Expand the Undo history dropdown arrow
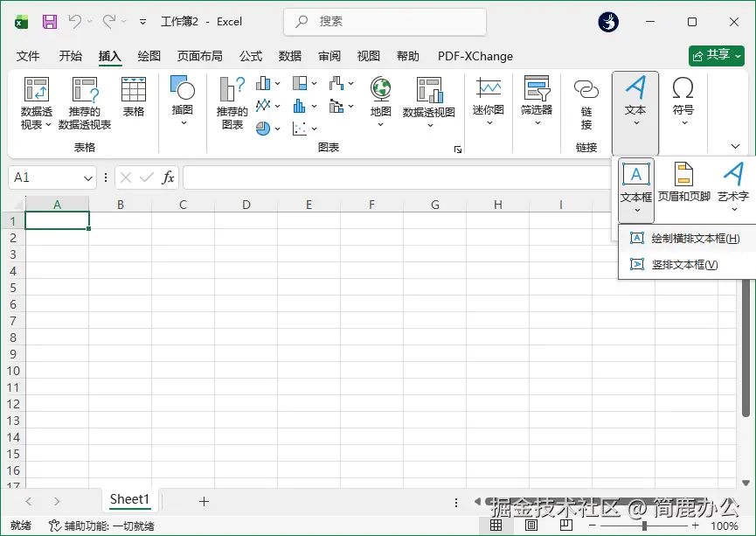 tap(90, 21)
